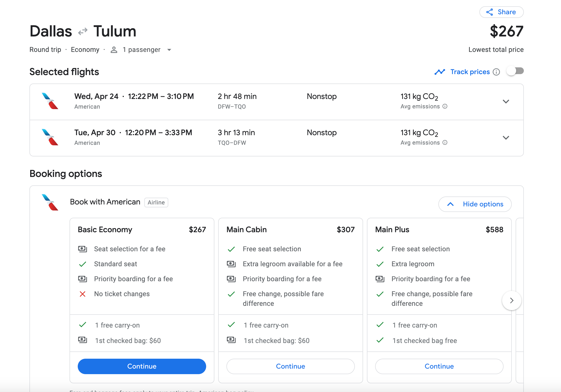561x392 pixels.
Task: Click the Airline badge next to American
Action: pyautogui.click(x=156, y=202)
